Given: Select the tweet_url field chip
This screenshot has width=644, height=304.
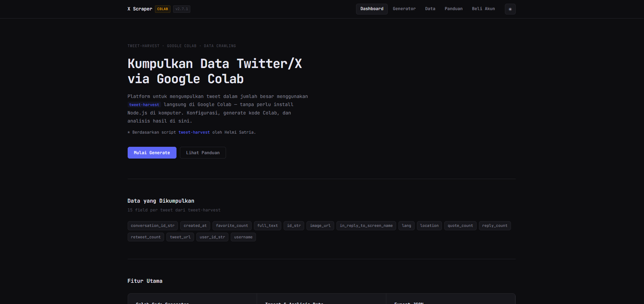Looking at the screenshot, I should point(180,237).
